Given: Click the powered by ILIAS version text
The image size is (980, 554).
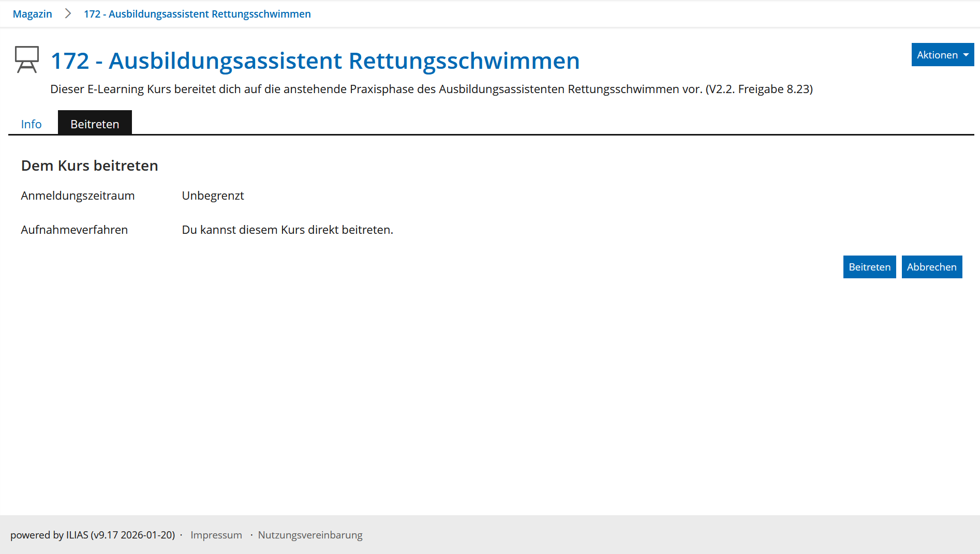Looking at the screenshot, I should [93, 535].
